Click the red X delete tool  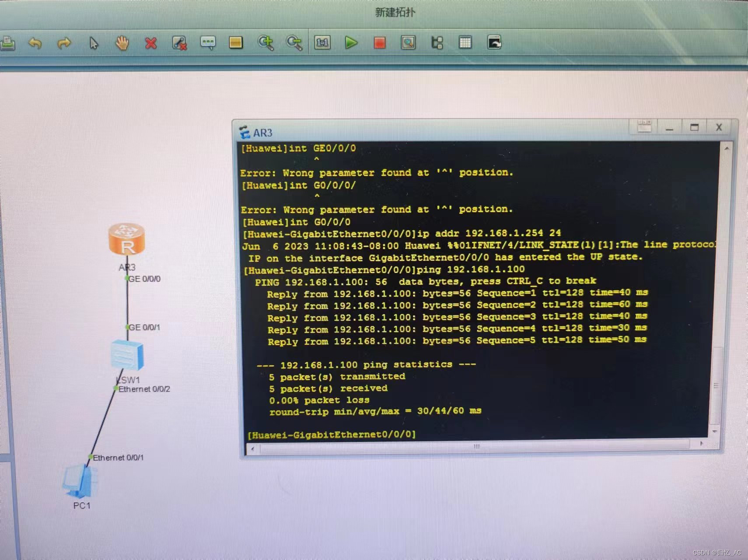[151, 43]
